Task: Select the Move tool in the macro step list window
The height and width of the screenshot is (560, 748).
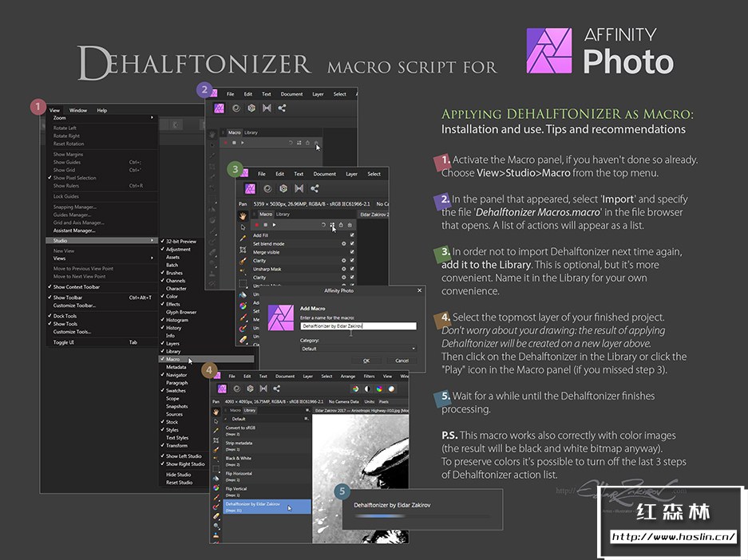Action: (x=243, y=227)
